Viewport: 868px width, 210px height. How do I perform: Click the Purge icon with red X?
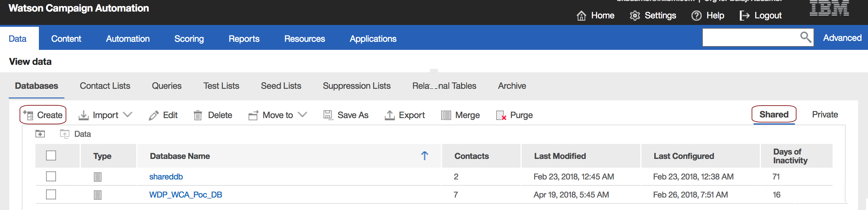[501, 115]
